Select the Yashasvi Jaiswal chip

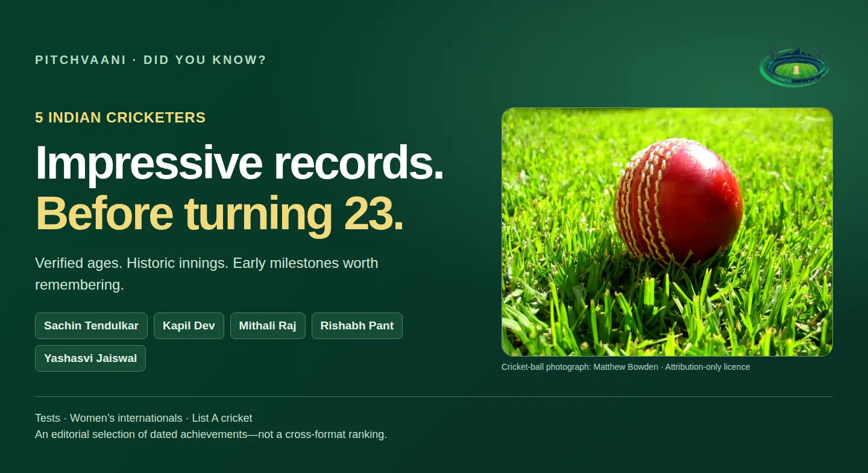pyautogui.click(x=90, y=358)
